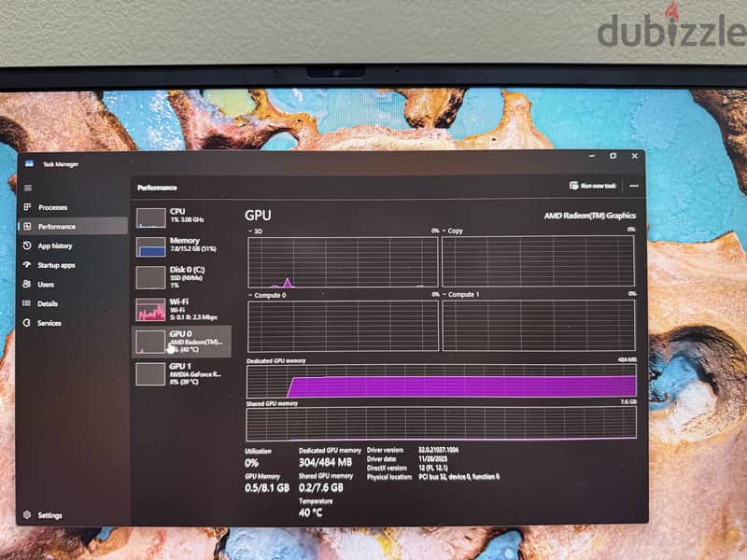Open App history via its clock icon
Image resolution: width=747 pixels, height=560 pixels.
(x=27, y=245)
